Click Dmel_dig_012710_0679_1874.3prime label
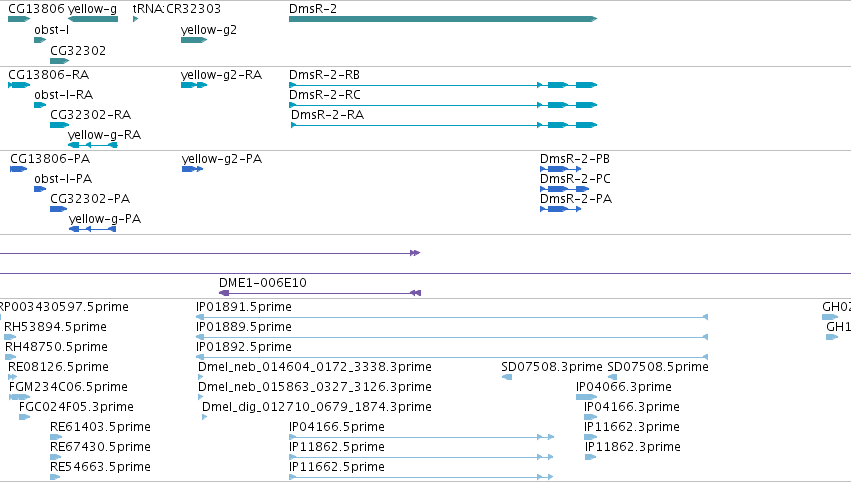This screenshot has height=482, width=851. pos(317,407)
